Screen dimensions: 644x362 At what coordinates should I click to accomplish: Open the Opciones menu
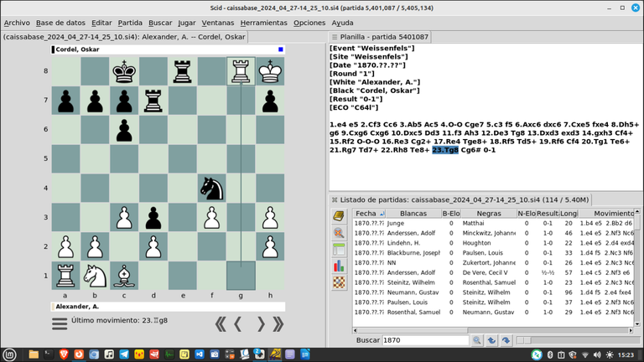click(309, 23)
